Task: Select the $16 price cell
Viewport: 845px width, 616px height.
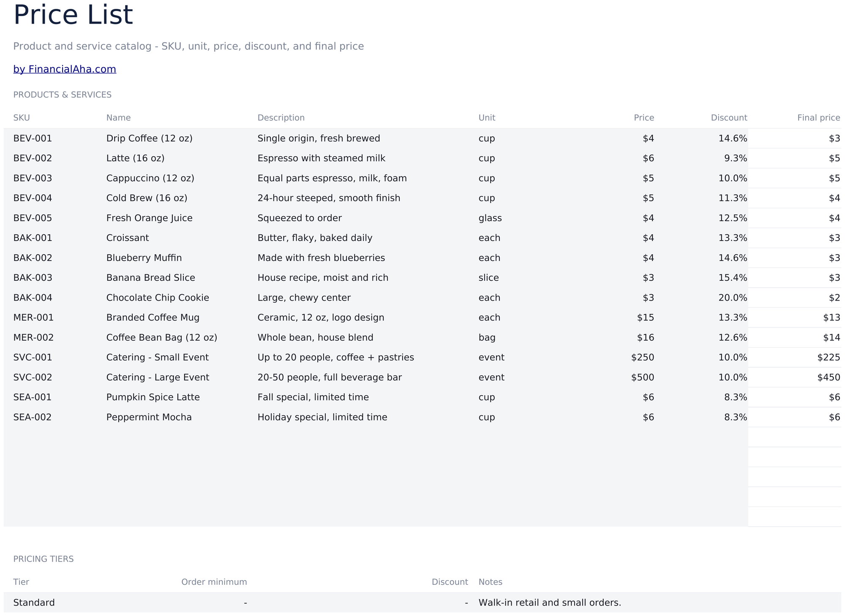Action: pyautogui.click(x=646, y=338)
